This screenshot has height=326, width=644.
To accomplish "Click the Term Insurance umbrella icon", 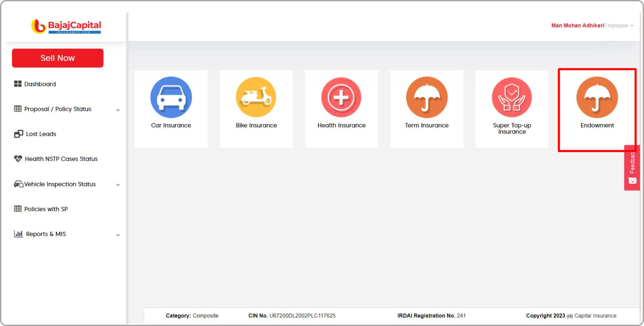I will pyautogui.click(x=427, y=97).
